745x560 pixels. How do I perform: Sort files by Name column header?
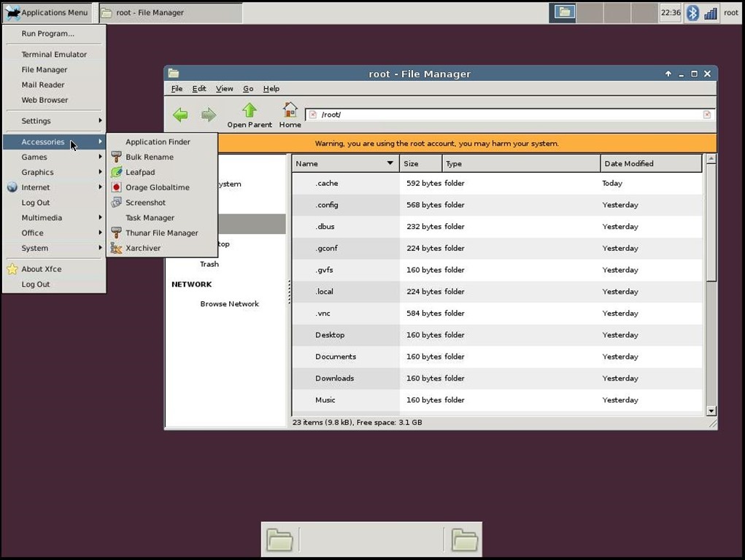pyautogui.click(x=344, y=163)
